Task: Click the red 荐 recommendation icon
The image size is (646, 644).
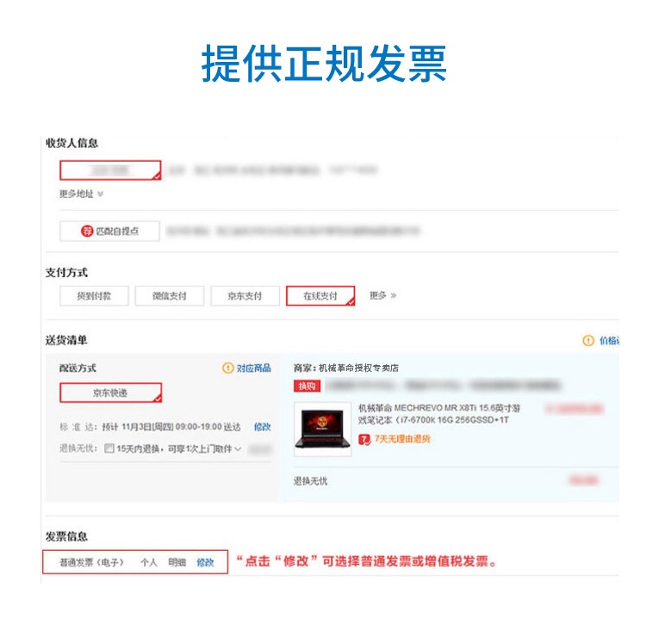Action: pos(87,231)
